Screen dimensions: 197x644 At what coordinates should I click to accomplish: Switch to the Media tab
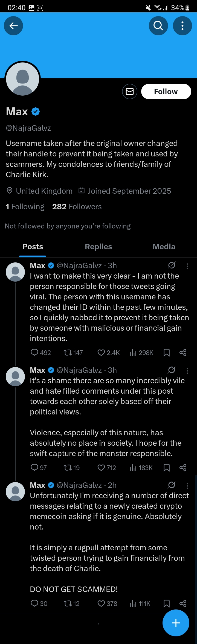tap(164, 247)
